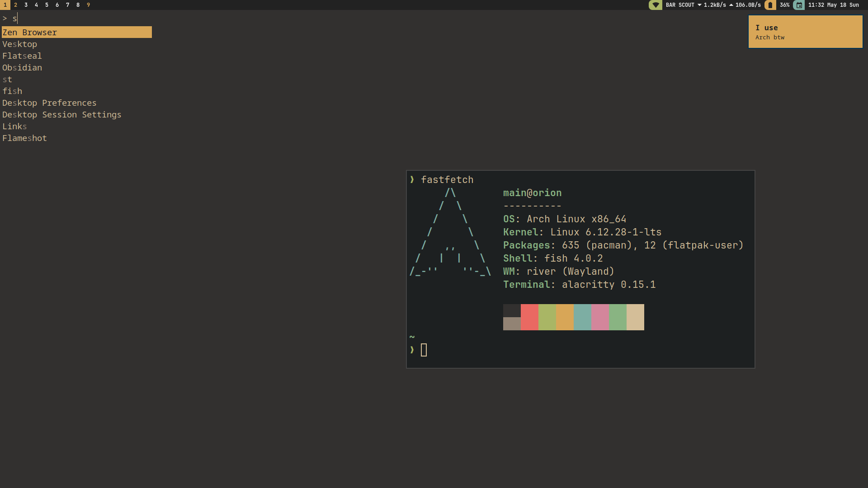Switch to workspace tag 7
Viewport: 868px width, 488px height.
point(67,5)
